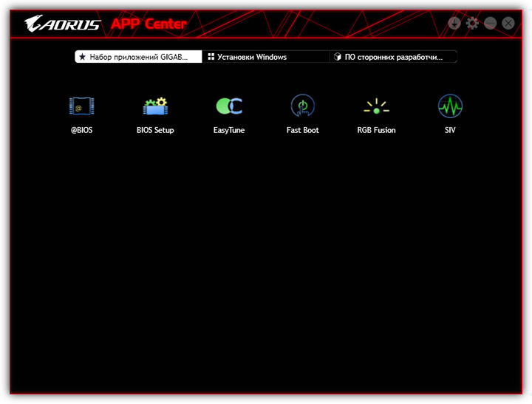
Task: Launch the @BIOS app icon
Action: [82, 106]
